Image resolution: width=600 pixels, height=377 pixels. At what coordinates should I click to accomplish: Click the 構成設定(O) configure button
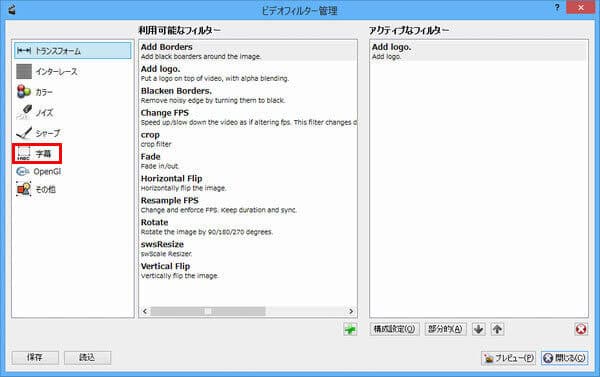pos(394,329)
